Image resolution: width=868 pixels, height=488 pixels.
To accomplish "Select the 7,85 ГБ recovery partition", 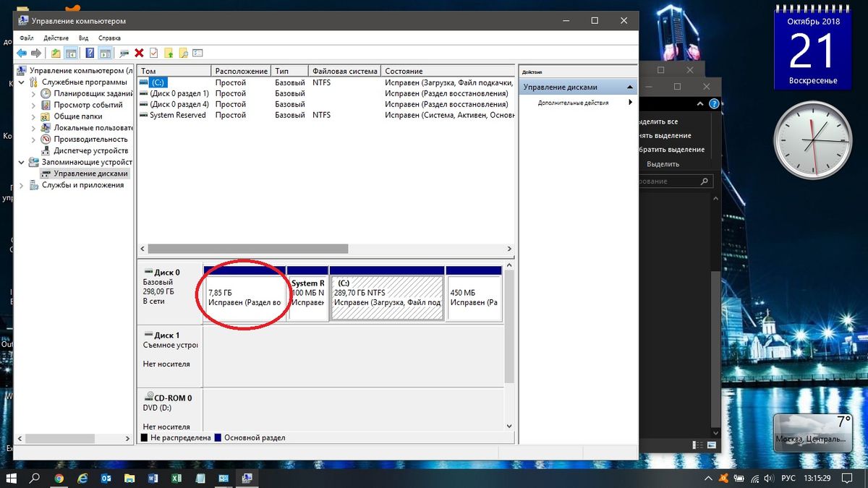I will 244,298.
